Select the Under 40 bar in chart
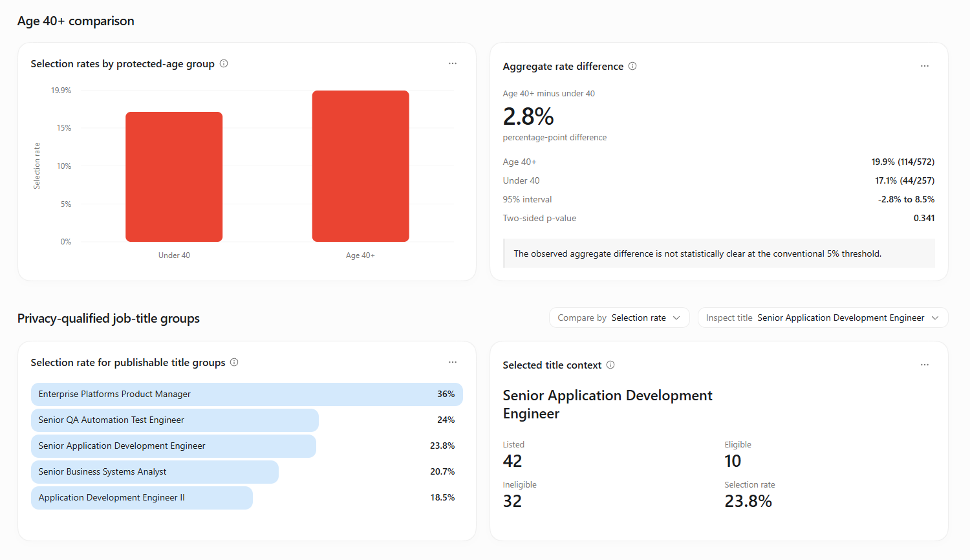This screenshot has height=560, width=970. pyautogui.click(x=174, y=177)
